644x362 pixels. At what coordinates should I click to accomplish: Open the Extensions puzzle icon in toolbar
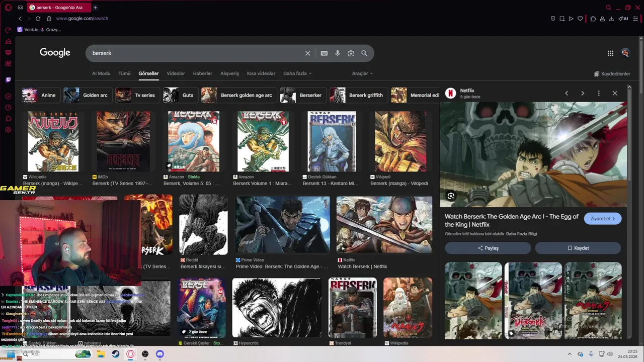(x=593, y=19)
